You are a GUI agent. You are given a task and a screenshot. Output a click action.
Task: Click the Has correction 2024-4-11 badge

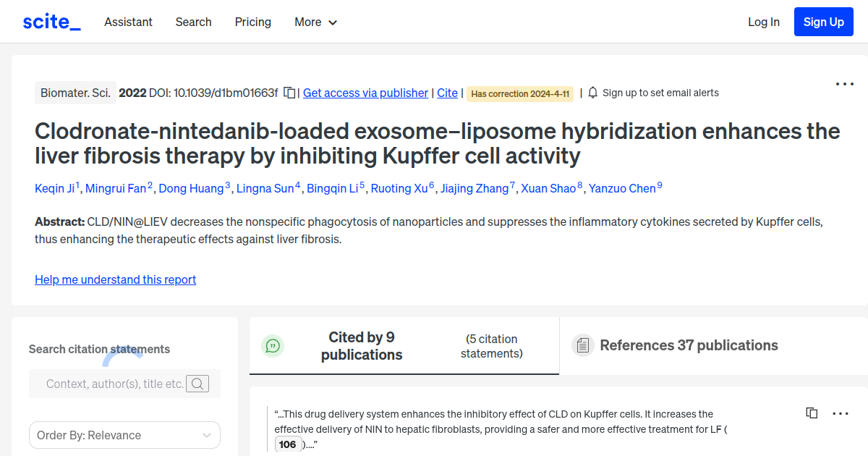[x=520, y=93]
